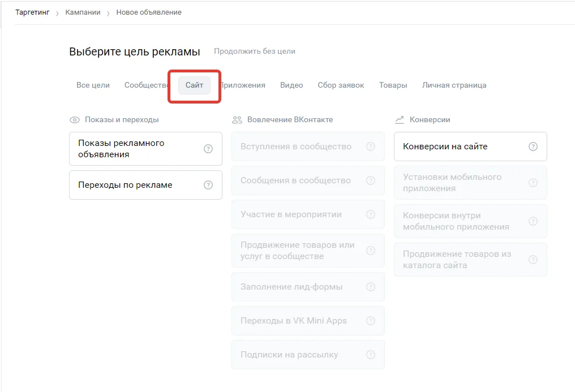Click the people icon near Вовлечение ВКонтакте
575x392 pixels.
[237, 120]
